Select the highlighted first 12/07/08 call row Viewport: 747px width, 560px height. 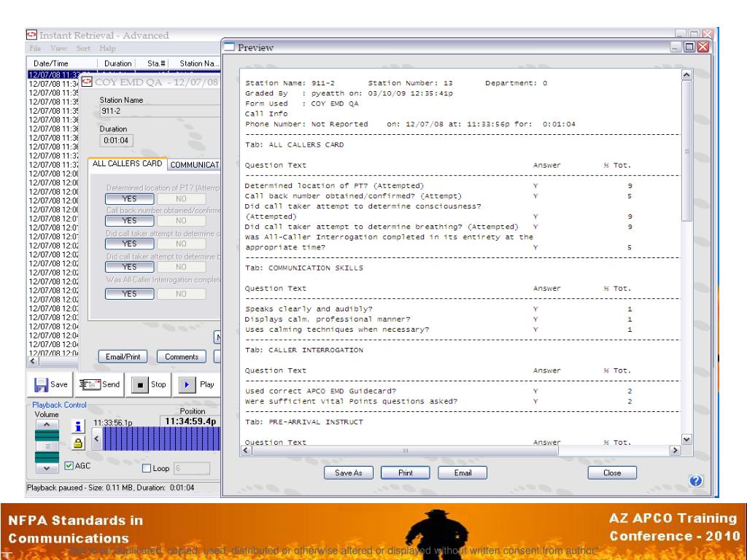53,75
